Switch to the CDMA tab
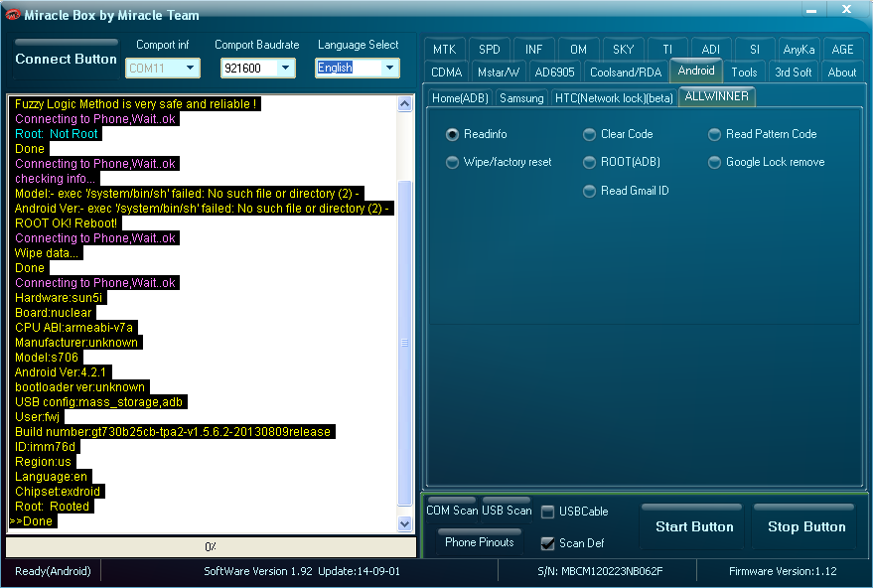This screenshot has width=873, height=588. (x=446, y=73)
